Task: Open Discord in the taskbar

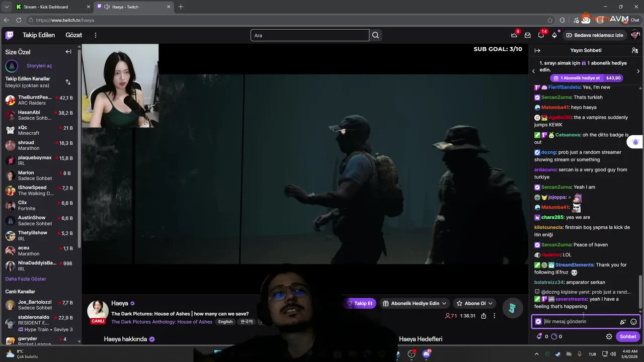Action: tap(427, 354)
